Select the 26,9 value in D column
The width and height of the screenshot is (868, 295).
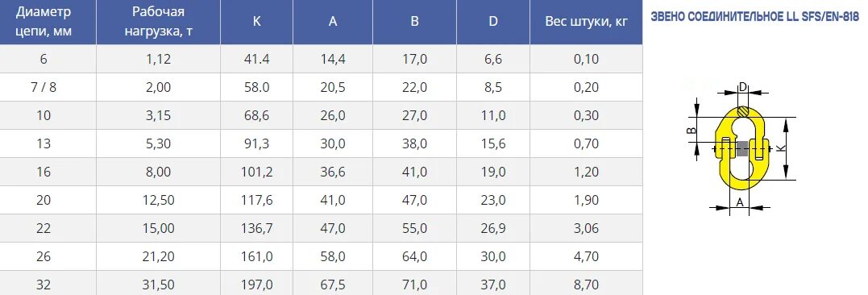[x=493, y=229]
